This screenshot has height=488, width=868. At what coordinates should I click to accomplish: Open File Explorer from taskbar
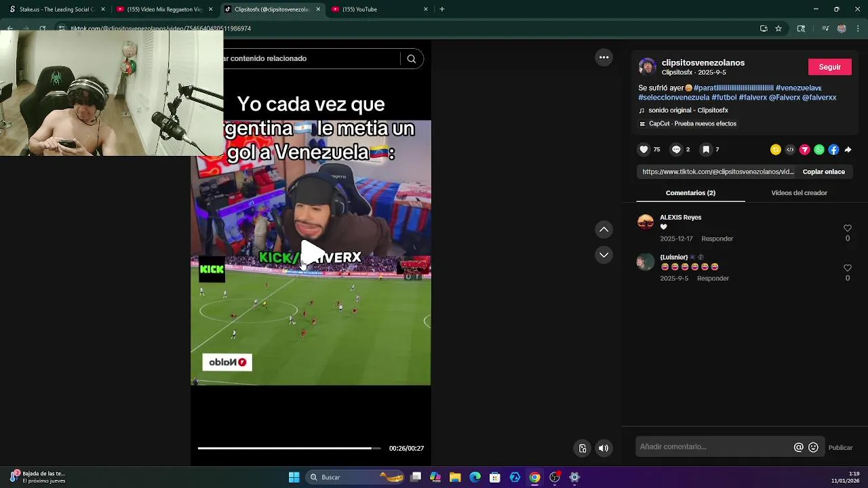coord(455,477)
